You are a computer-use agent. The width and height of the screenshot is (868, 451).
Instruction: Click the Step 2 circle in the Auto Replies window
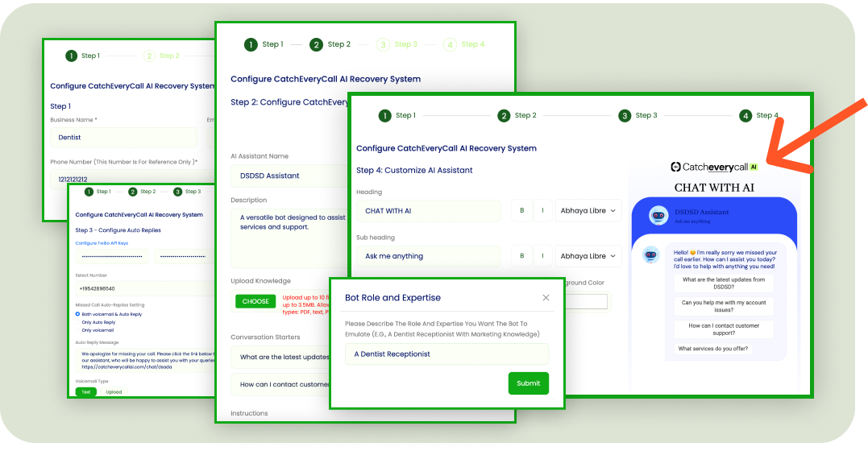pos(133,192)
